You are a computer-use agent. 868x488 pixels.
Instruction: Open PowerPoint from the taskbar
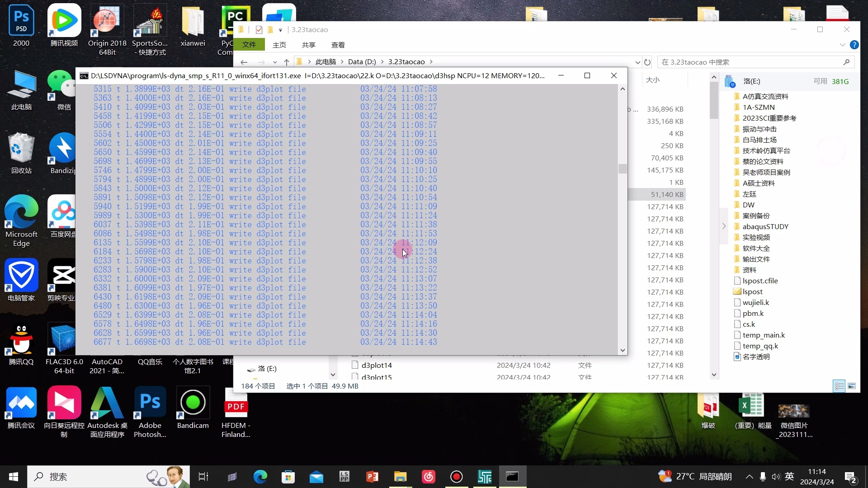click(x=372, y=477)
